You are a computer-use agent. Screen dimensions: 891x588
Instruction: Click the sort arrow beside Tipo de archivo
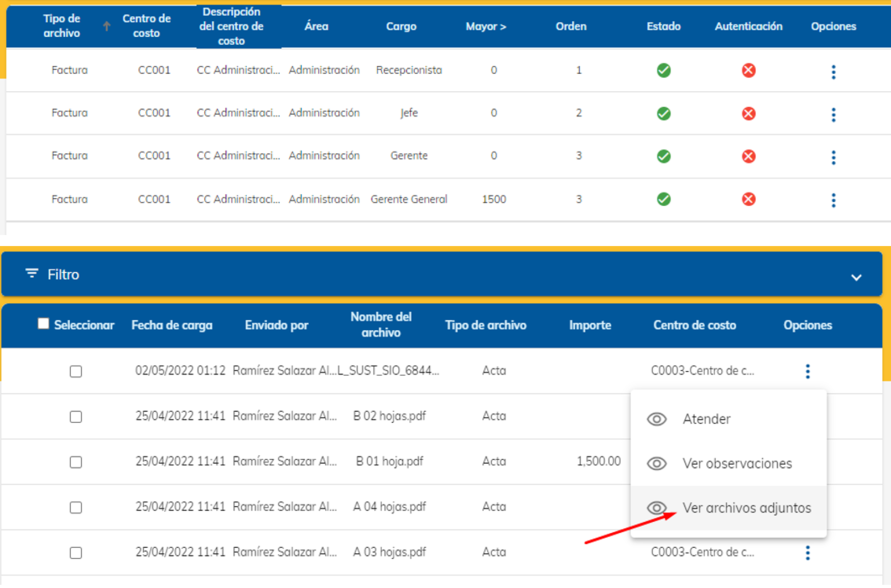pyautogui.click(x=106, y=26)
